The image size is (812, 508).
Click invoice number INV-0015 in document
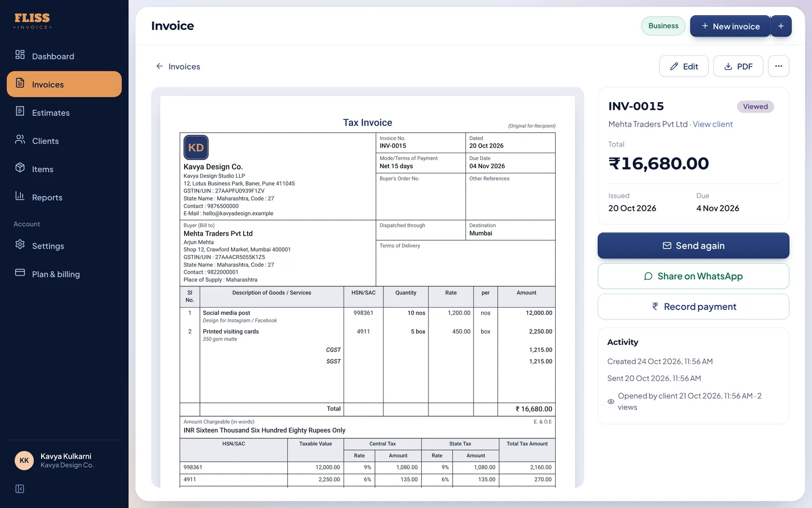(393, 146)
